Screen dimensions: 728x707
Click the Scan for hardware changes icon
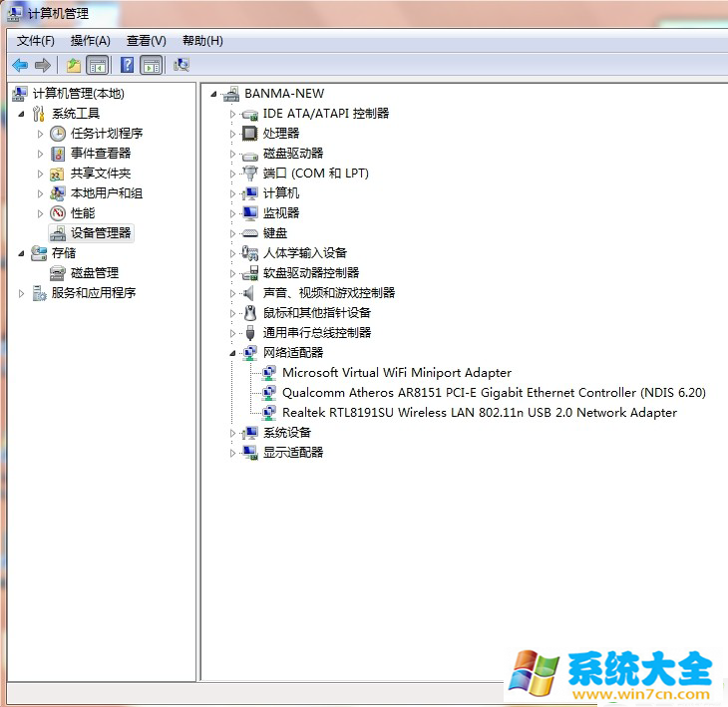[182, 65]
